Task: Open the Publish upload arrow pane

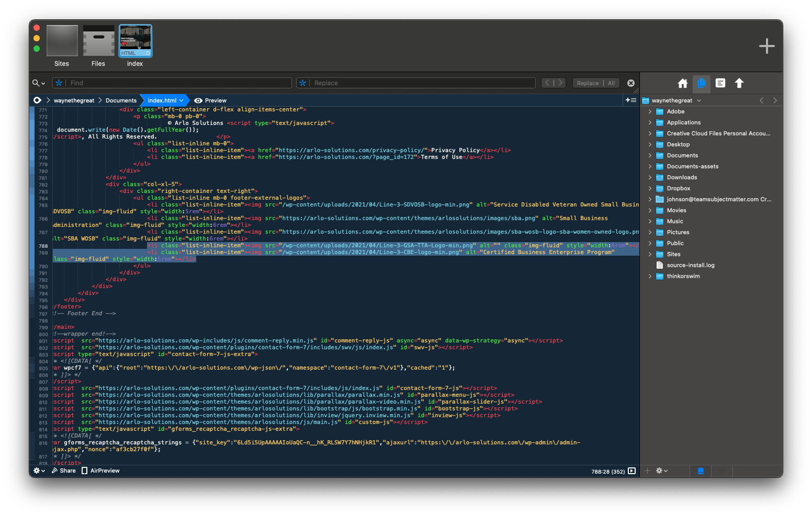Action: tap(739, 83)
